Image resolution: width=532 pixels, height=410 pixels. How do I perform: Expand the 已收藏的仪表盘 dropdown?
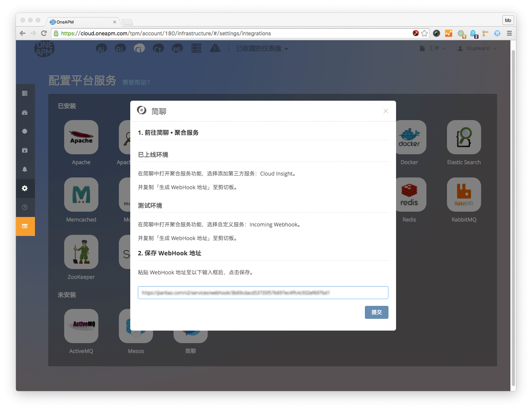(x=262, y=49)
